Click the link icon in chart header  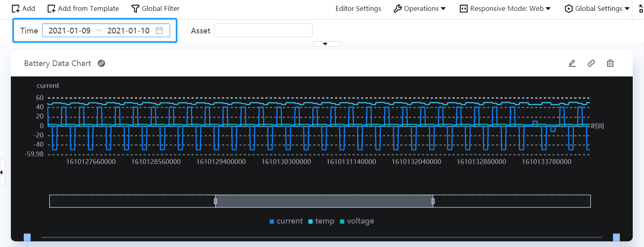point(591,63)
